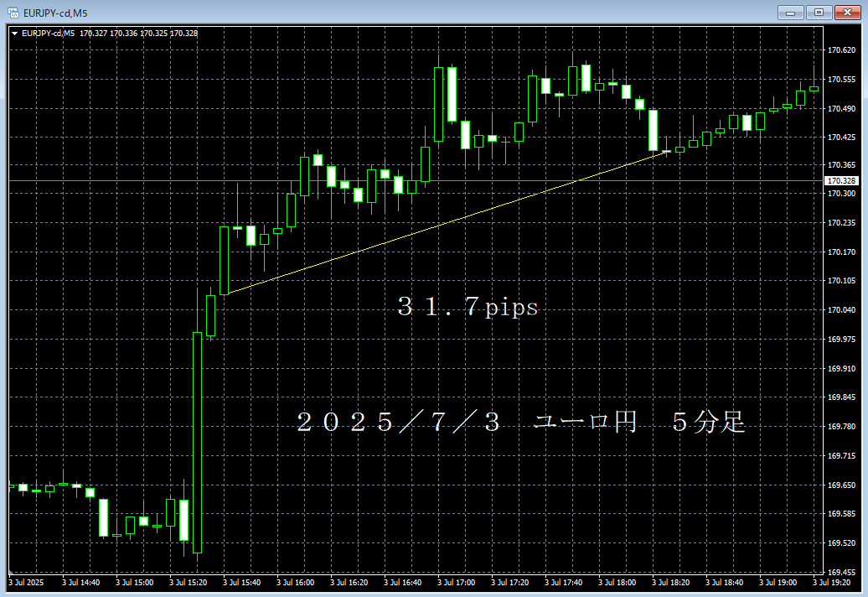
Task: Click the 3 Jul 16:20 time label
Action: click(x=349, y=583)
